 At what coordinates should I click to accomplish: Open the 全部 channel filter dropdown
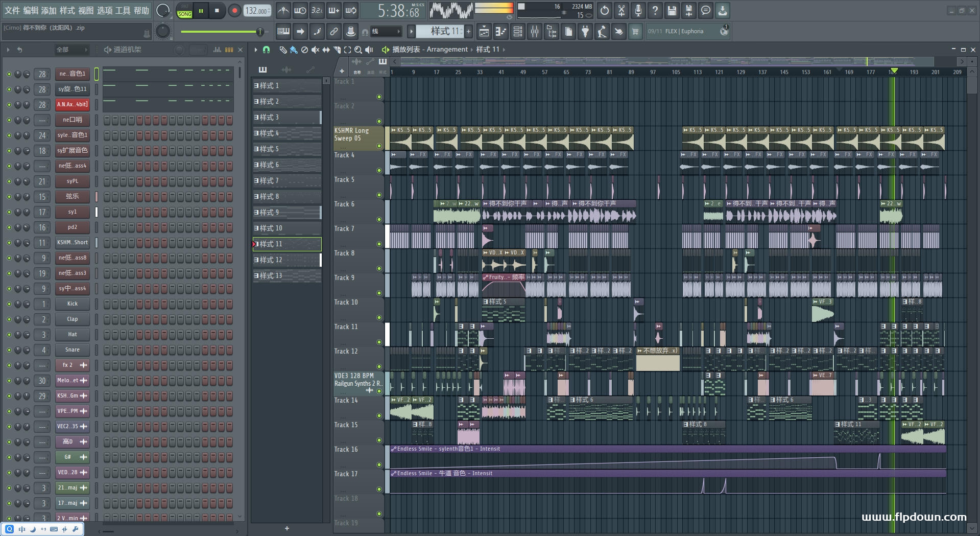[x=71, y=50]
